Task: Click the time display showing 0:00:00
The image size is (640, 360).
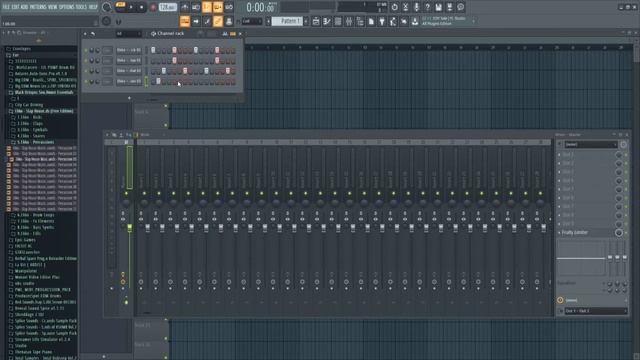Action: point(260,7)
